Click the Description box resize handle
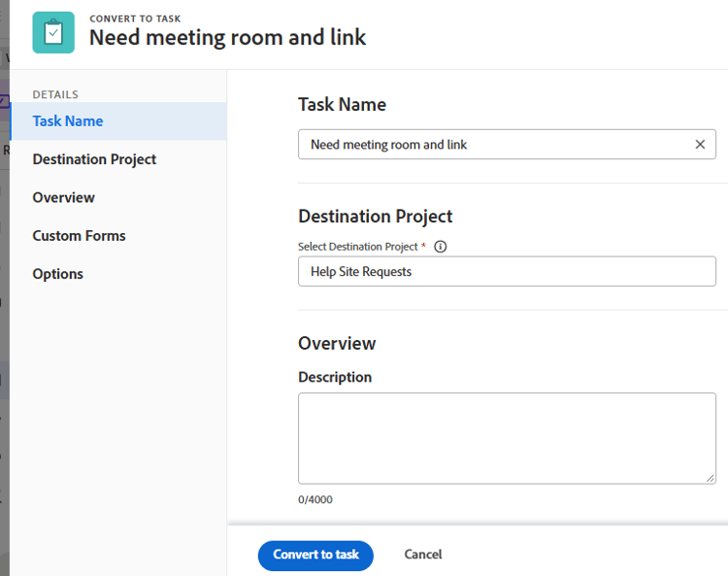The height and width of the screenshot is (576, 728). [710, 478]
